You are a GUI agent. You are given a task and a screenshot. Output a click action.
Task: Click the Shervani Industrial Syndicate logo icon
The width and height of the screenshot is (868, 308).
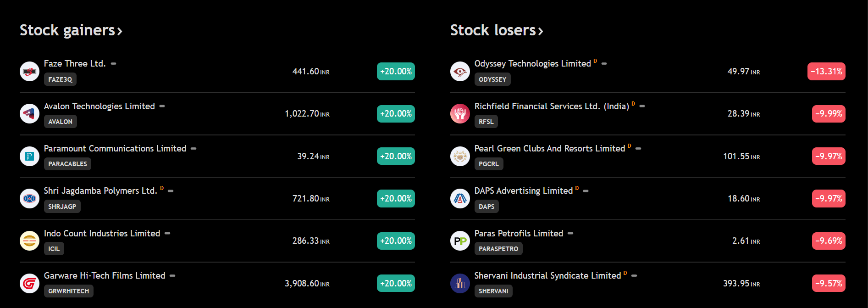coord(460,283)
